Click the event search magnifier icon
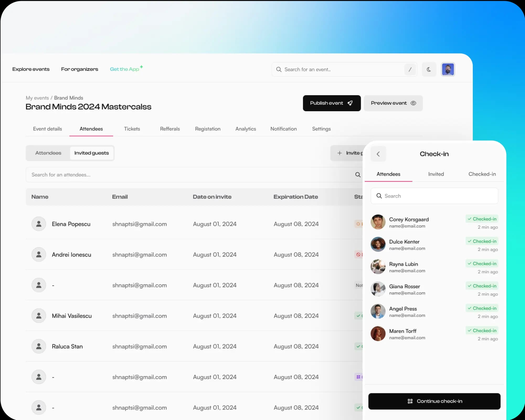The width and height of the screenshot is (525, 420). coord(279,70)
